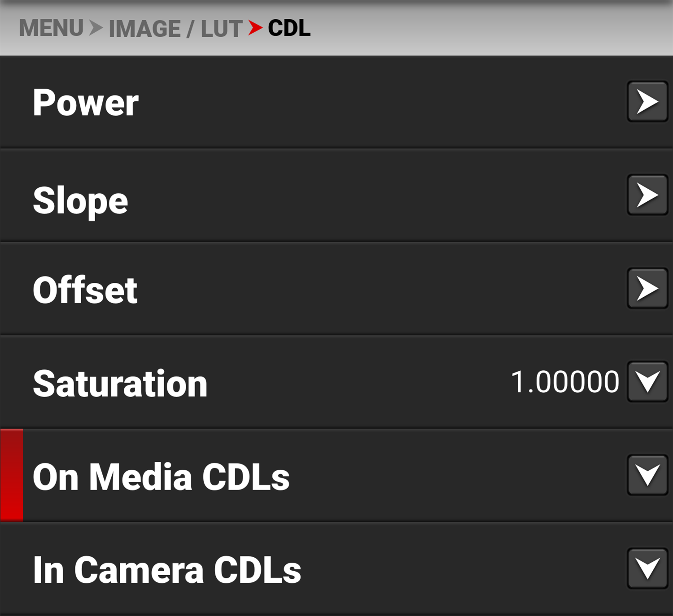Expand the On Media CDLs dropdown

(647, 475)
